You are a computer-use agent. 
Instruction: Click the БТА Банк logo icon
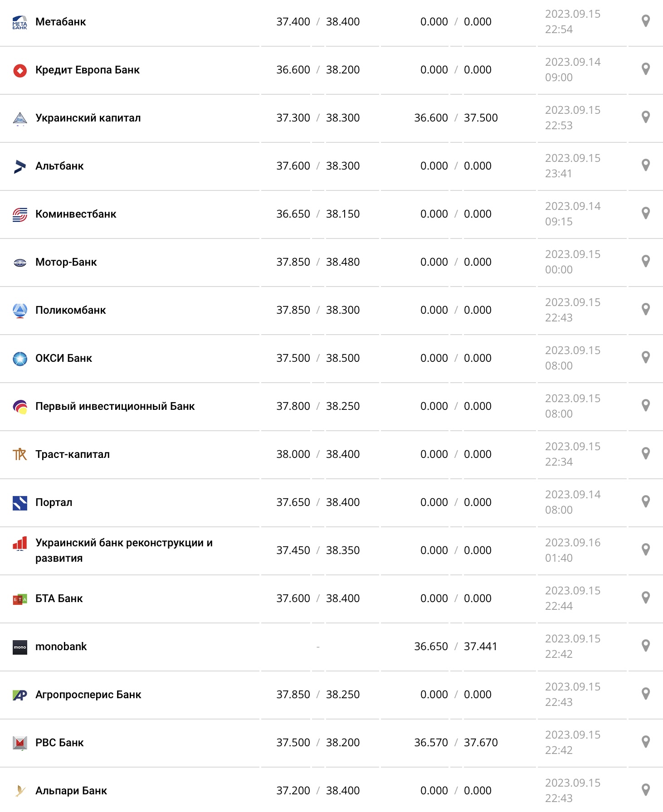click(19, 598)
